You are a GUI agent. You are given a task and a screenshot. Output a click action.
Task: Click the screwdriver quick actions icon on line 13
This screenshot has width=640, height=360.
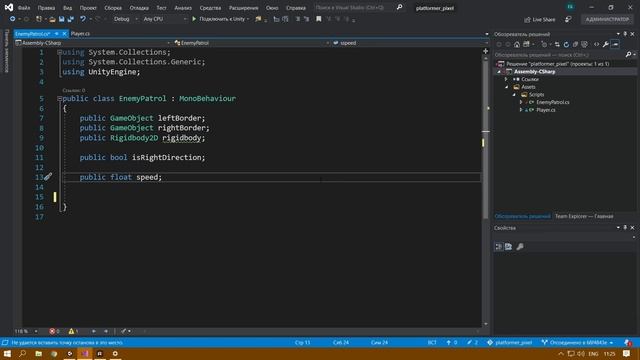[x=48, y=176]
